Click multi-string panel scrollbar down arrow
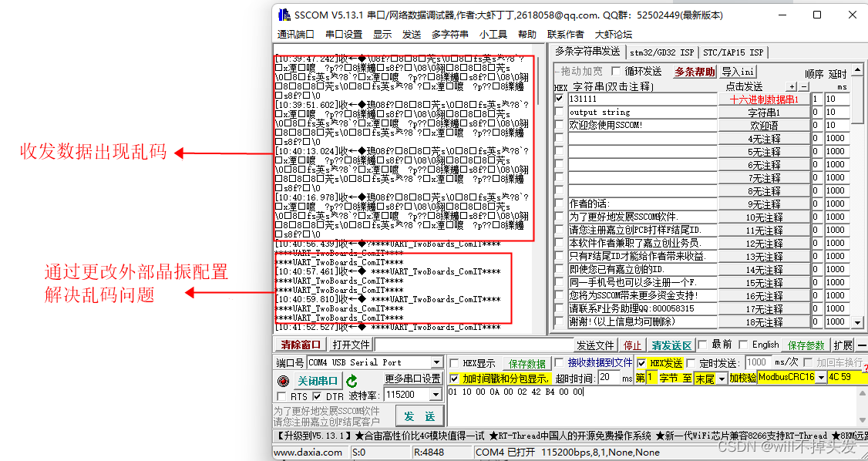 [x=858, y=321]
